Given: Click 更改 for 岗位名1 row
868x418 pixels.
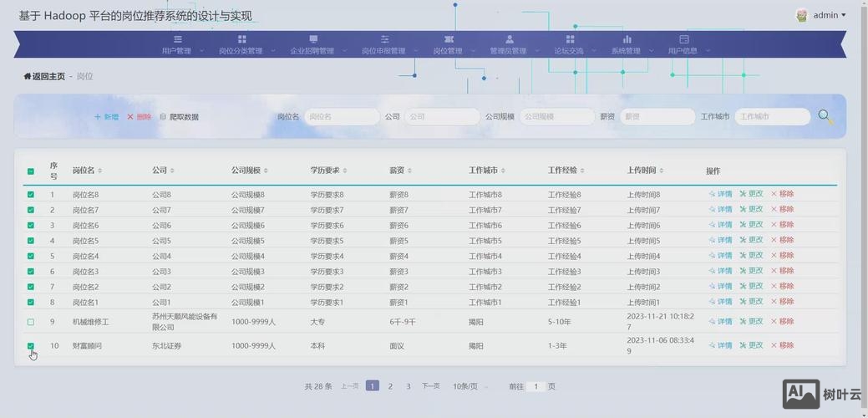Looking at the screenshot, I should tap(751, 302).
